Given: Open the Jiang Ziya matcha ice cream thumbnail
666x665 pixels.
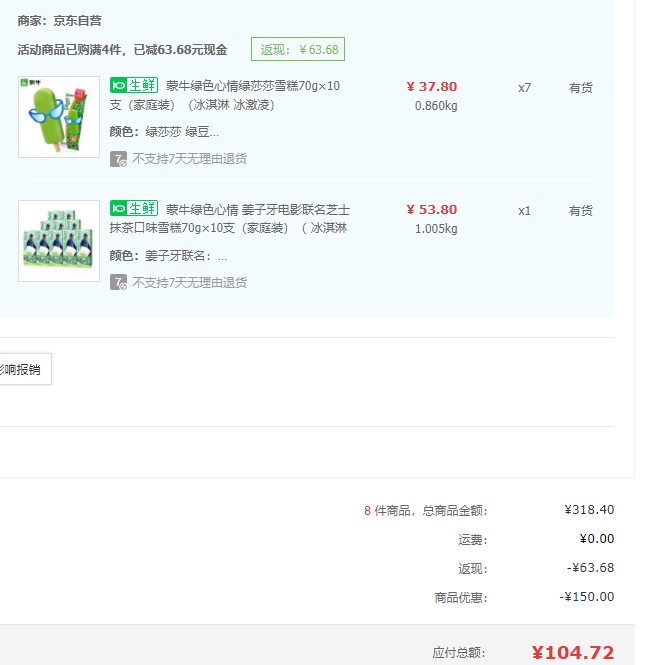Looking at the screenshot, I should [x=59, y=241].
